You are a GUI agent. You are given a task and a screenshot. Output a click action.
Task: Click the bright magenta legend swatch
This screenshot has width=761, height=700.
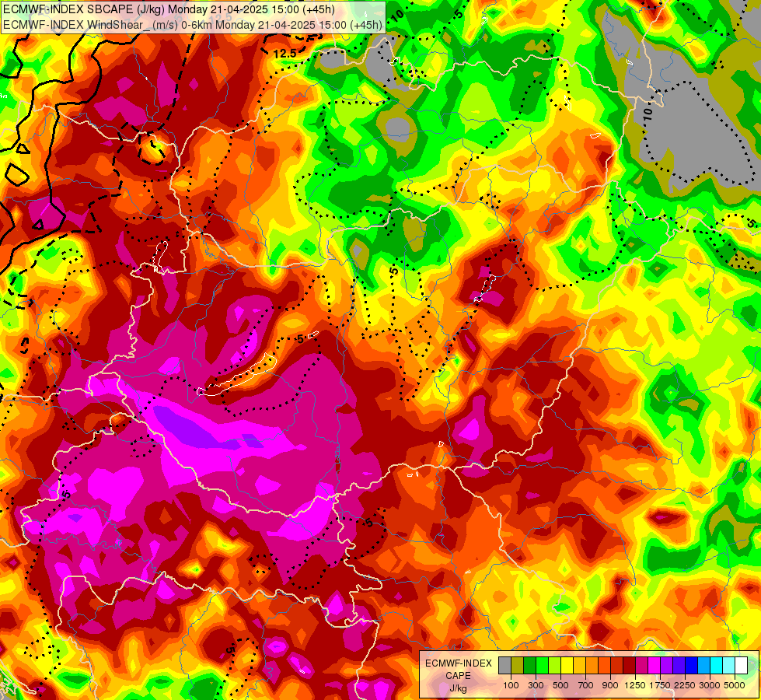pos(655,665)
